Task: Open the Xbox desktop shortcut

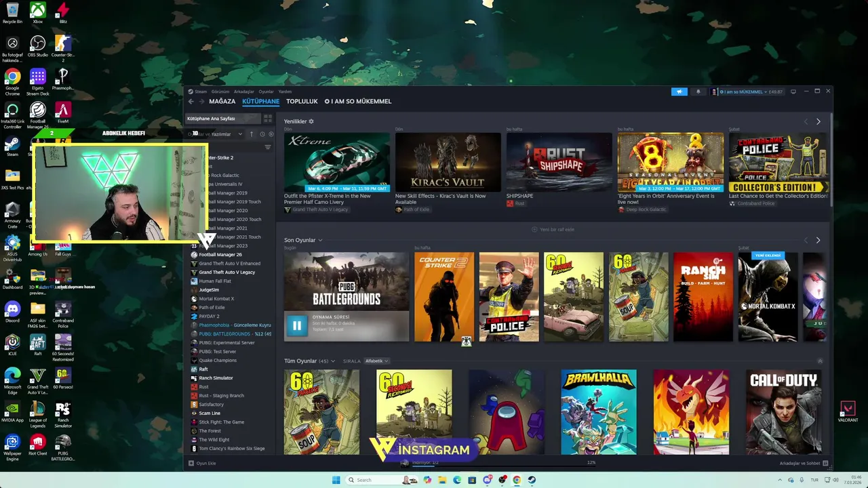Action: point(38,13)
